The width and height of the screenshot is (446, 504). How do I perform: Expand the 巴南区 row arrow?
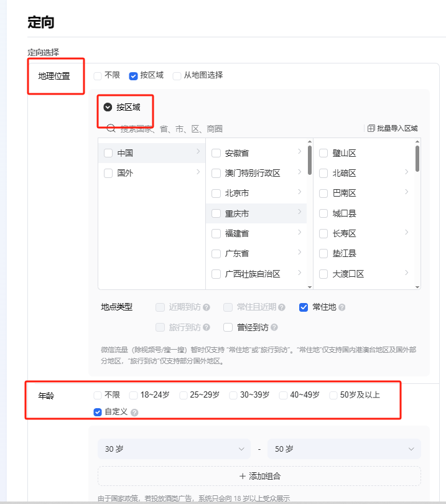(x=406, y=192)
